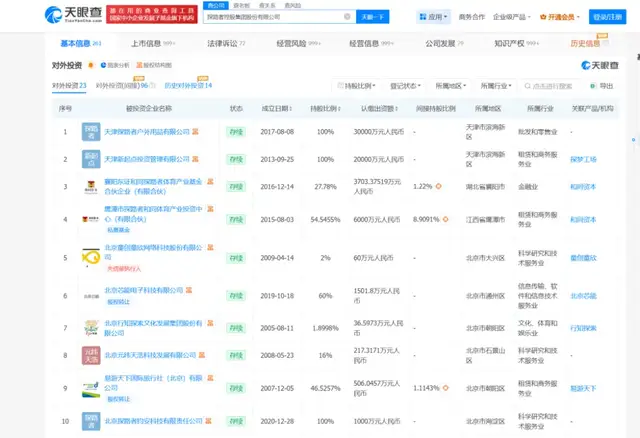Click the 私募基金 tag in row 4
The image size is (640, 438).
coord(118,230)
